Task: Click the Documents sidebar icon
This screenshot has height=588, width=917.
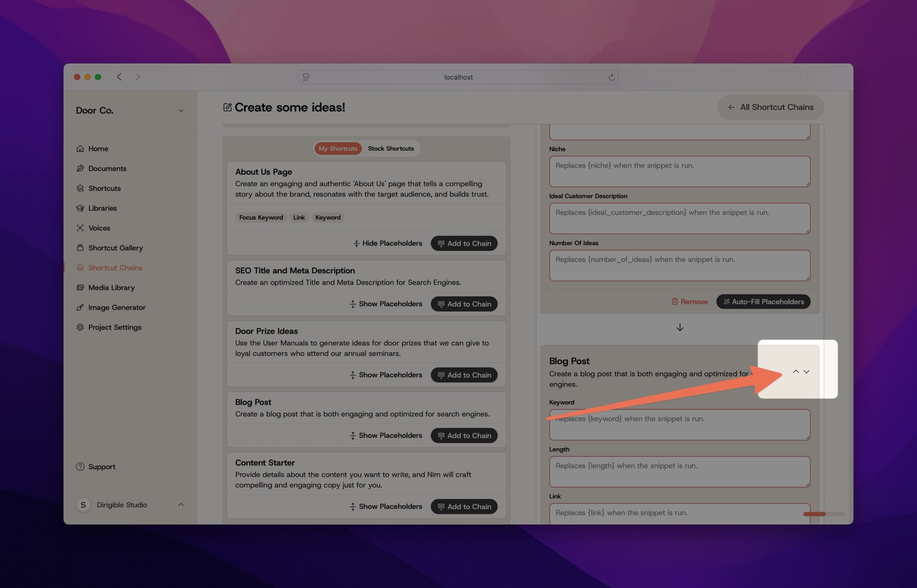Action: click(x=81, y=168)
